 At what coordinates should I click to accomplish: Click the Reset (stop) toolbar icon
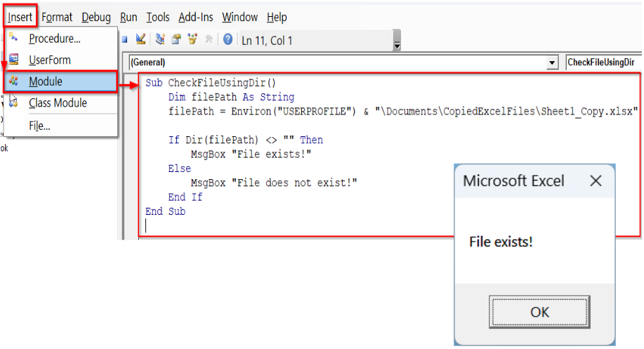click(x=124, y=40)
